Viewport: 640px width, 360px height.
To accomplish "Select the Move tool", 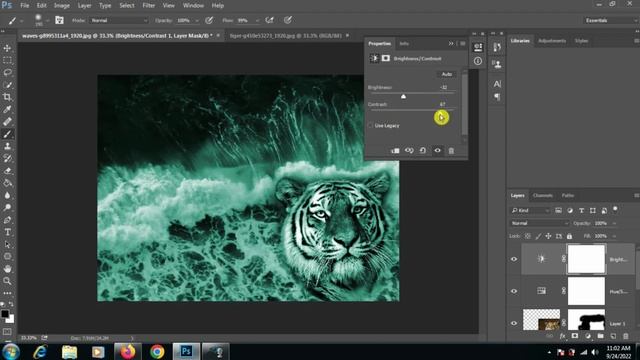I will [7, 48].
